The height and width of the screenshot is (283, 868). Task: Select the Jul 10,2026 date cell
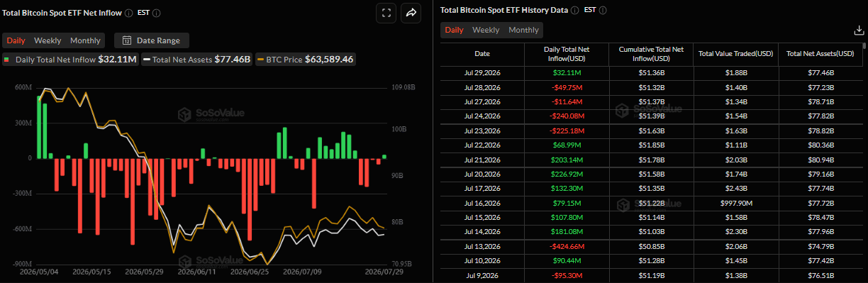482,262
